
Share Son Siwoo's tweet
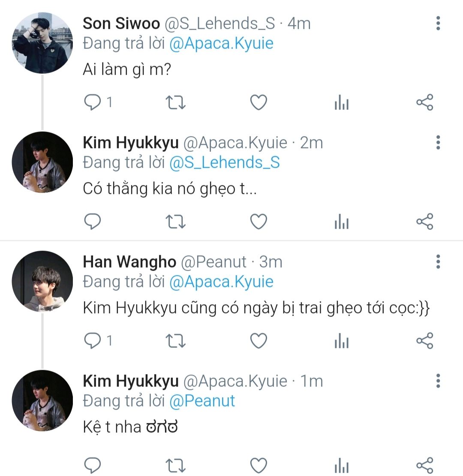point(425,102)
